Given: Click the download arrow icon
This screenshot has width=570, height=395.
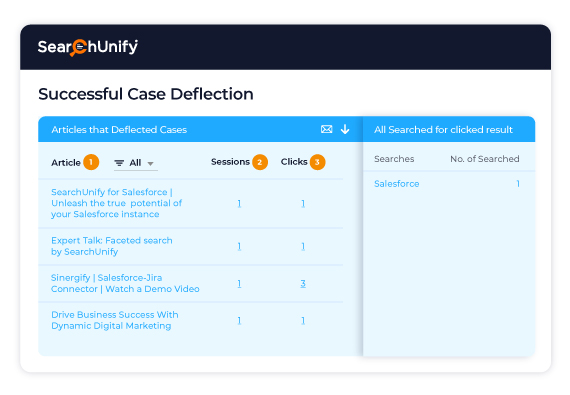Looking at the screenshot, I should pyautogui.click(x=345, y=129).
